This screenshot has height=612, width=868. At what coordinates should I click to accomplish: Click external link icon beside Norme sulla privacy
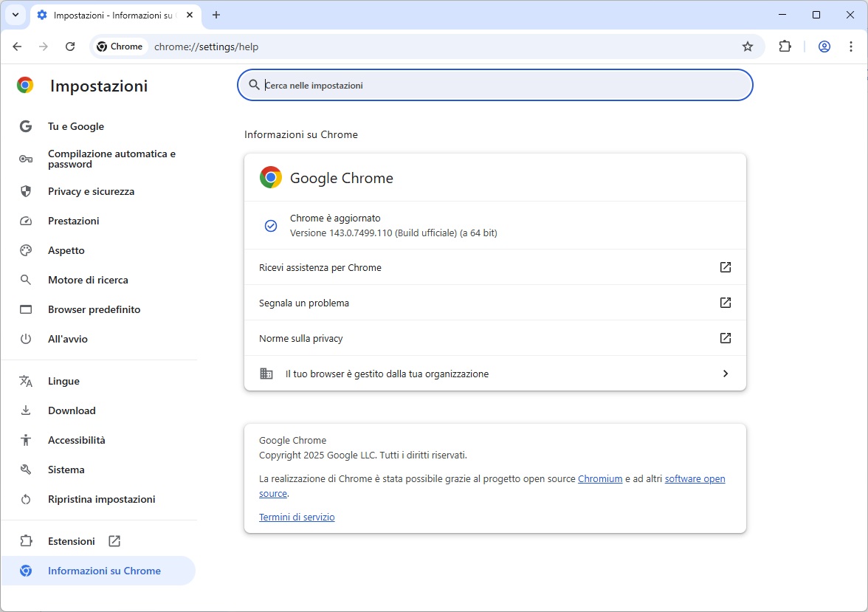pyautogui.click(x=725, y=338)
